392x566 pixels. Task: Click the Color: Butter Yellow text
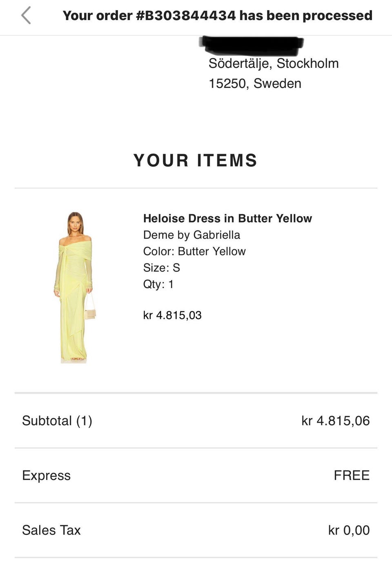click(x=194, y=251)
